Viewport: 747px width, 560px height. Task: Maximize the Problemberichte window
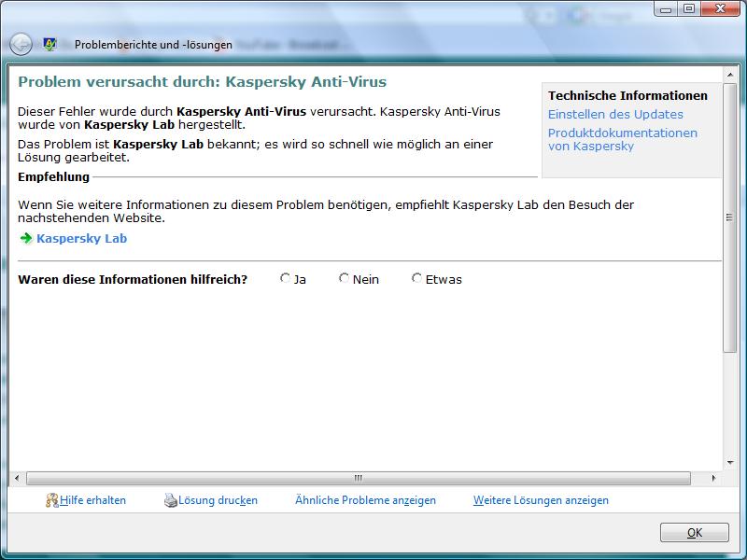point(689,9)
